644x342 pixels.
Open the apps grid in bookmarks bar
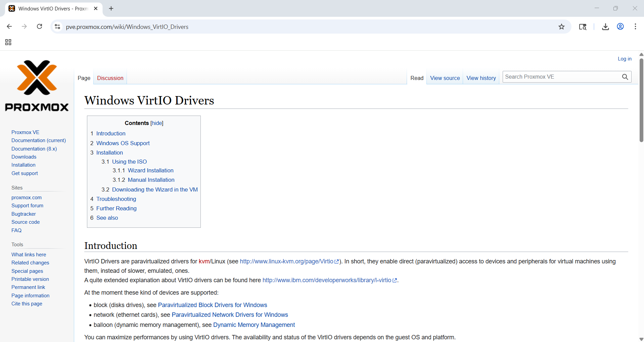(x=8, y=42)
